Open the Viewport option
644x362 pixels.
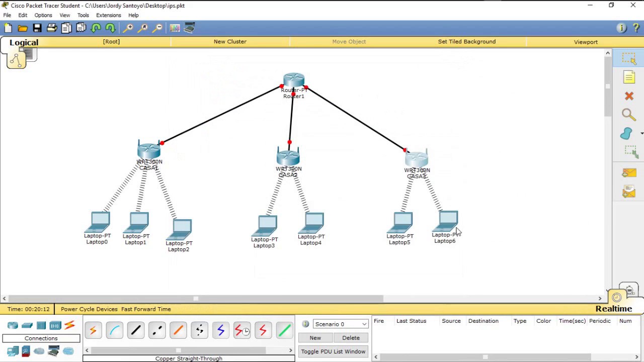[x=586, y=42]
